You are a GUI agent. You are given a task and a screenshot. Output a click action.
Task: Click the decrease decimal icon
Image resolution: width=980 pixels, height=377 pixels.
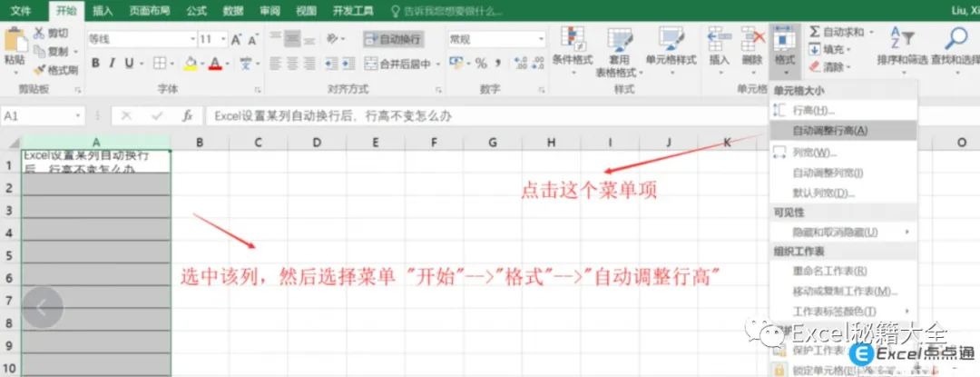coord(537,64)
